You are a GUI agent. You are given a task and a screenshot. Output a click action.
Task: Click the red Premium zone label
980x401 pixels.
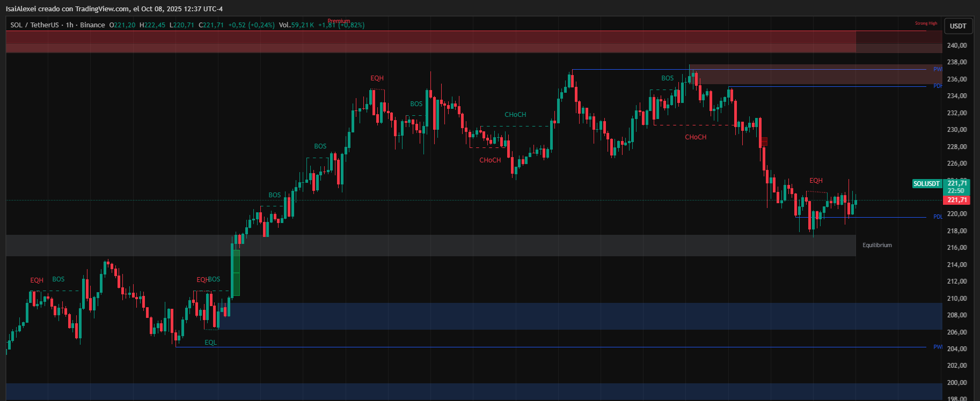pyautogui.click(x=339, y=21)
